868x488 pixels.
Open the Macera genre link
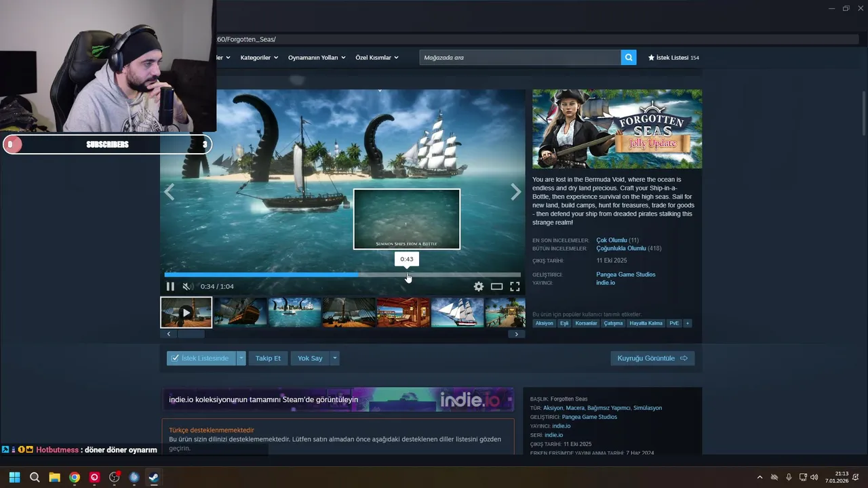click(x=575, y=408)
